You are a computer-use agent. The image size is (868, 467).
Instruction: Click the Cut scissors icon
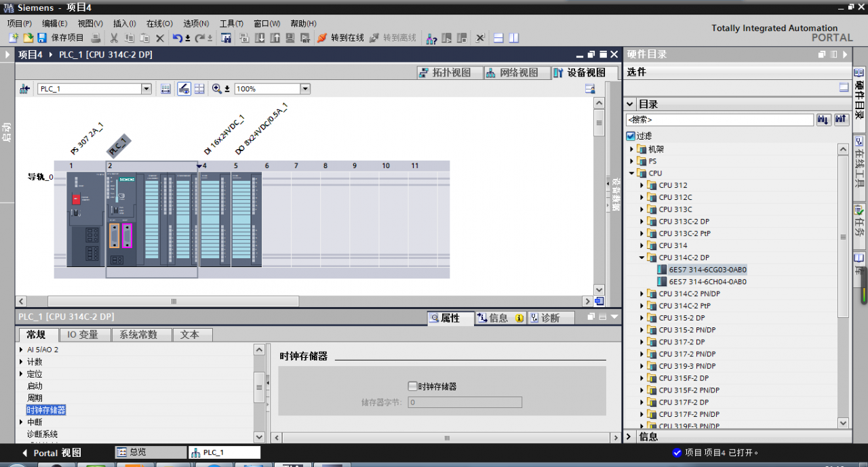[115, 38]
